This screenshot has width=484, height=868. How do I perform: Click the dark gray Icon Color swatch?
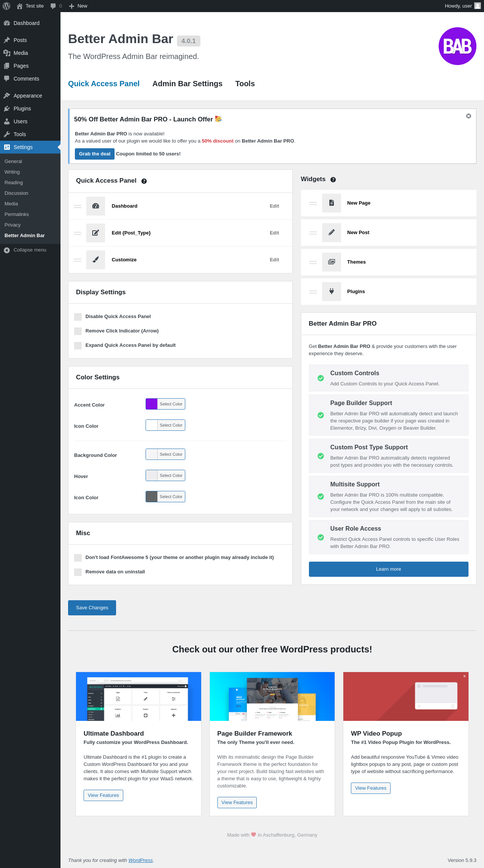[152, 497]
